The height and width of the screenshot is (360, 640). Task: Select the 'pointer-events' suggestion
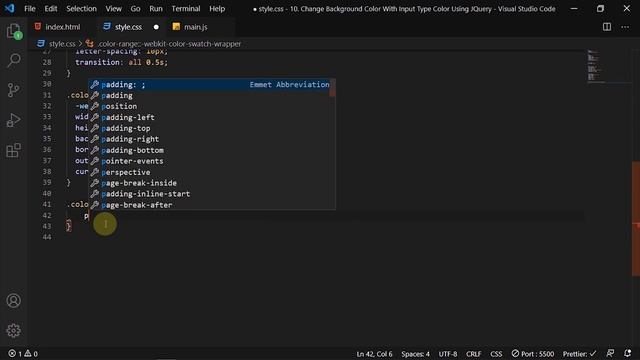click(209, 161)
